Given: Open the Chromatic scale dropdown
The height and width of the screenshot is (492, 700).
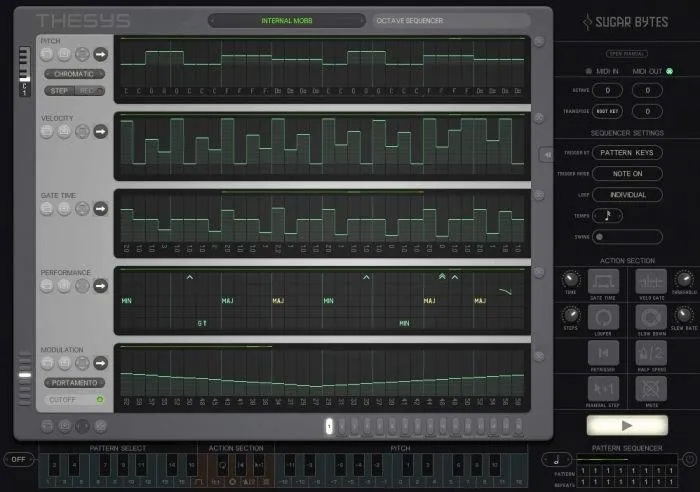Looking at the screenshot, I should tap(74, 74).
